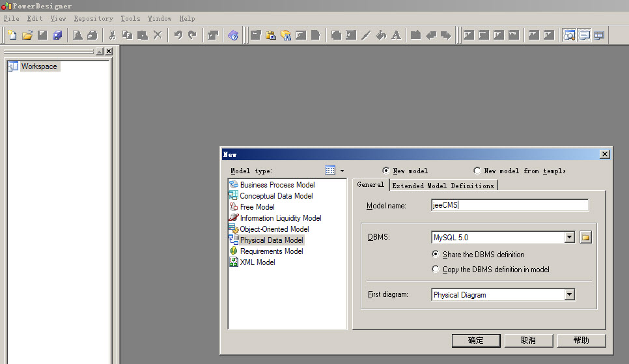Select Information Liquidity Model type
Screen dimensions: 629x364
(281, 218)
